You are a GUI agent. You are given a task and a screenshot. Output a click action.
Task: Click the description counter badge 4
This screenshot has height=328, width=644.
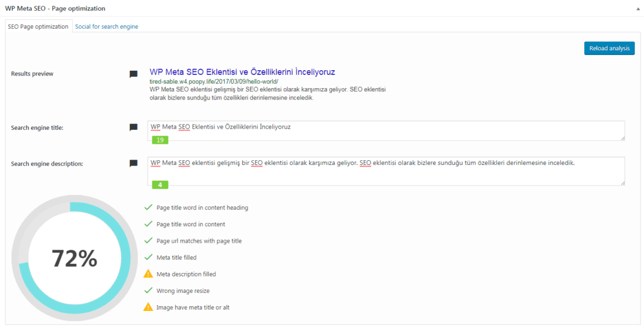point(160,185)
